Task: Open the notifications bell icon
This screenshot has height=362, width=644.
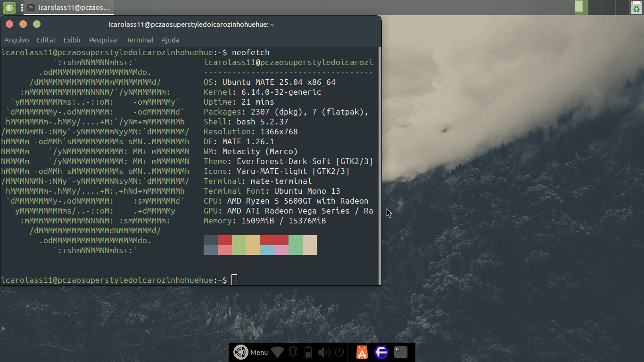Action: [293, 352]
